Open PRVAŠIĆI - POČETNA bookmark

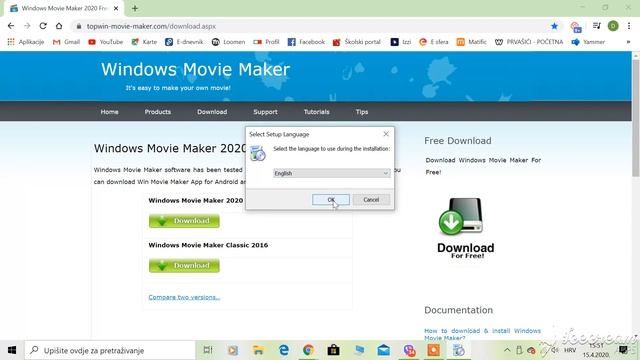[x=529, y=42]
